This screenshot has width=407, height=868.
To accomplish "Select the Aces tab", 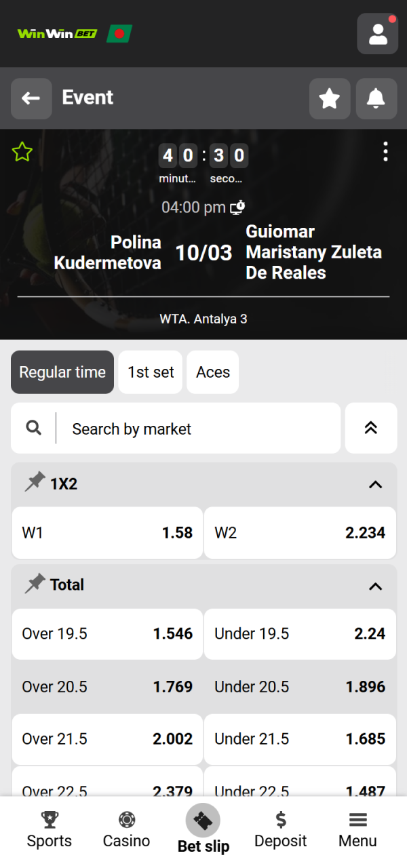I will pyautogui.click(x=212, y=372).
